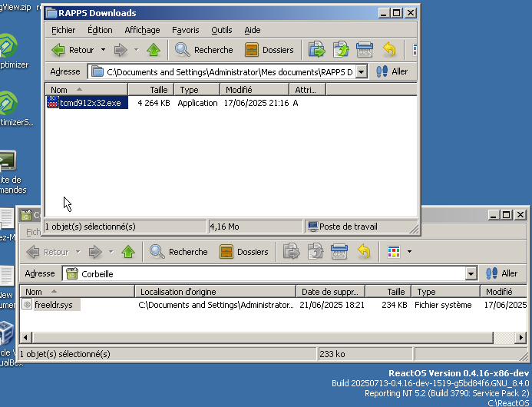The image size is (532, 407).
Task: Click right arrow of Corbeille horizontal scrollbar
Action: pos(520,337)
